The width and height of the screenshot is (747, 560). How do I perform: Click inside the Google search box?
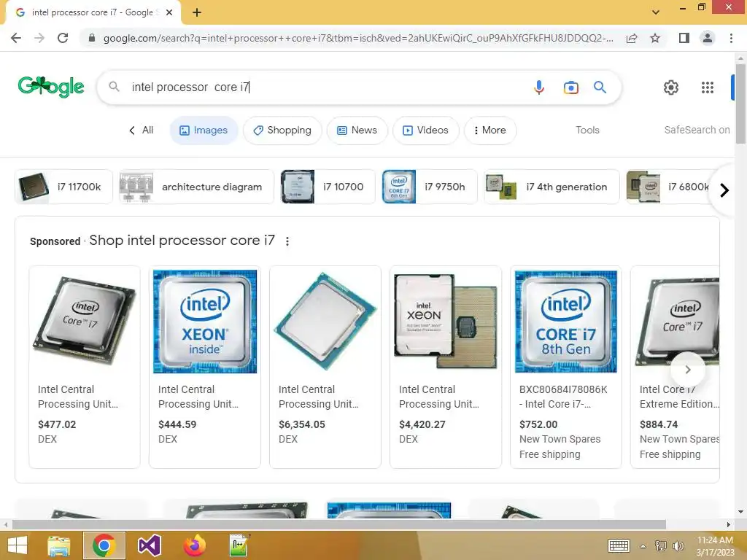[x=329, y=87]
